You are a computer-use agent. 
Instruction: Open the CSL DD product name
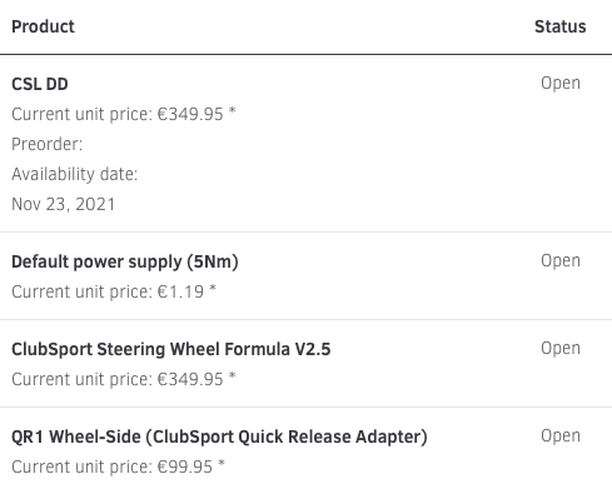click(40, 84)
